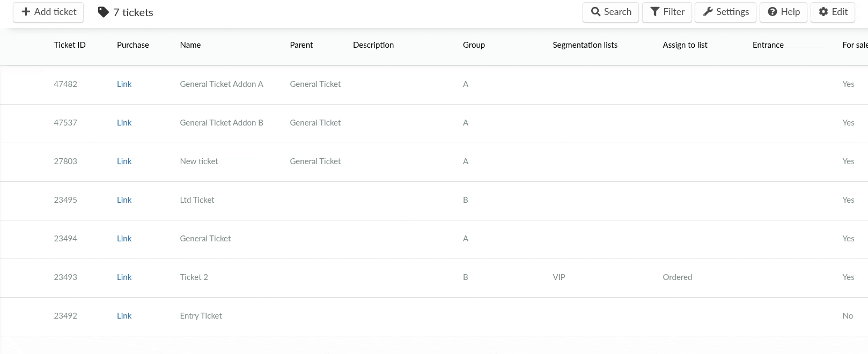Click parent General Ticket of Addon A row
The height and width of the screenshot is (354, 868).
click(x=315, y=84)
